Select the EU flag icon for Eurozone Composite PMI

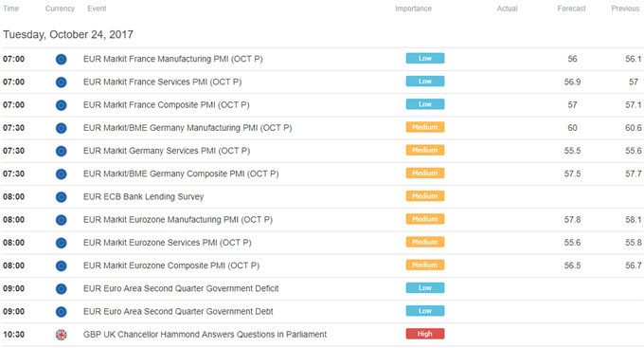coord(62,266)
